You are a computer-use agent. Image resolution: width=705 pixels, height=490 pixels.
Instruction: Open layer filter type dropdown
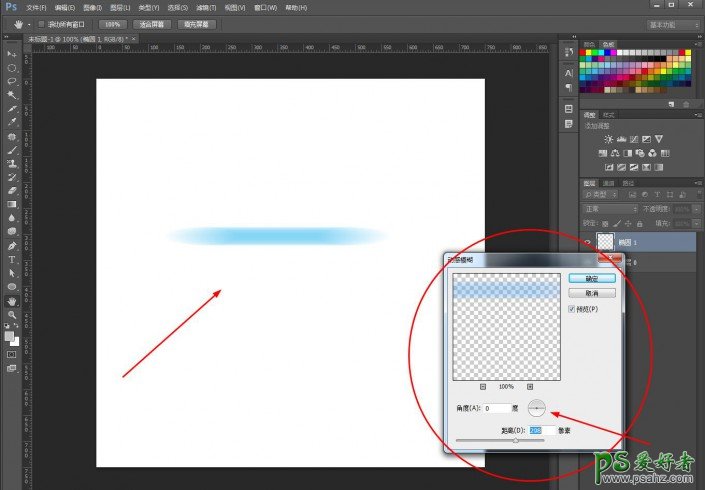(x=600, y=195)
